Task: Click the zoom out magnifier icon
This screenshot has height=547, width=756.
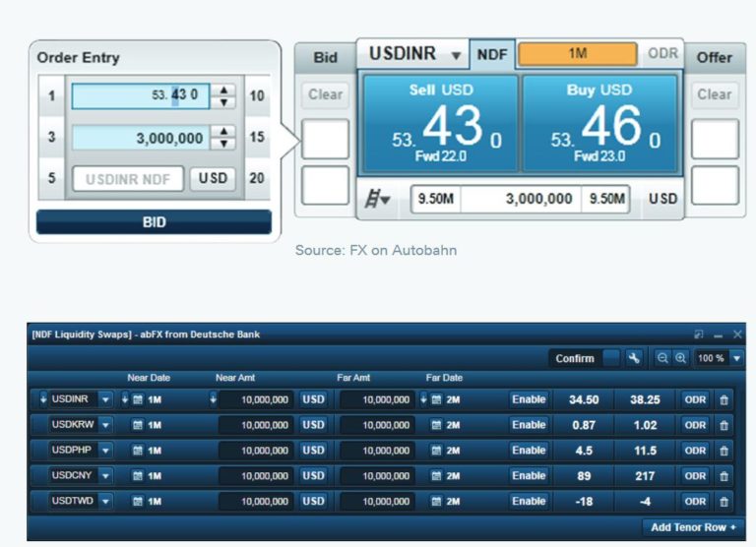Action: point(662,358)
